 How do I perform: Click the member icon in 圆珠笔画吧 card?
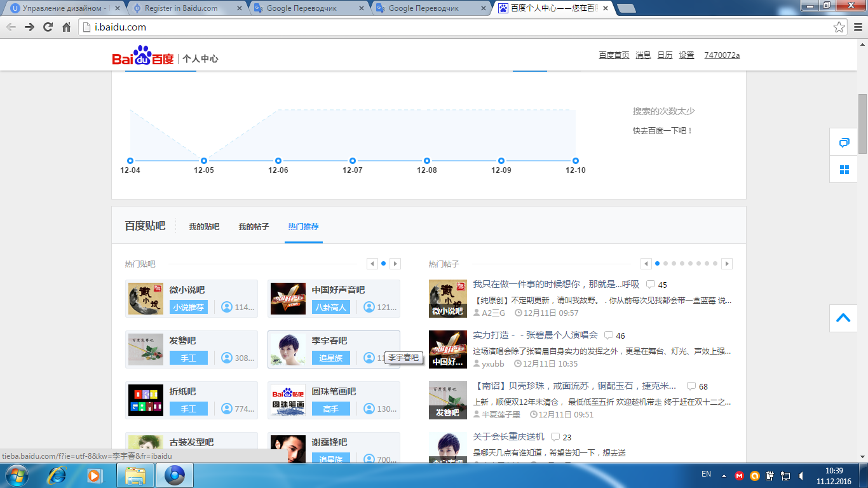369,409
